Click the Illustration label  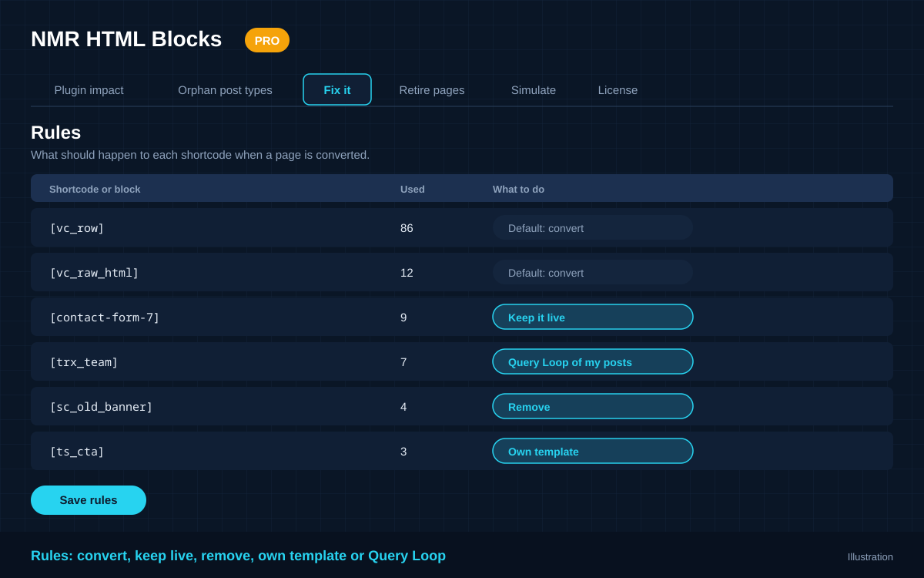tap(870, 556)
